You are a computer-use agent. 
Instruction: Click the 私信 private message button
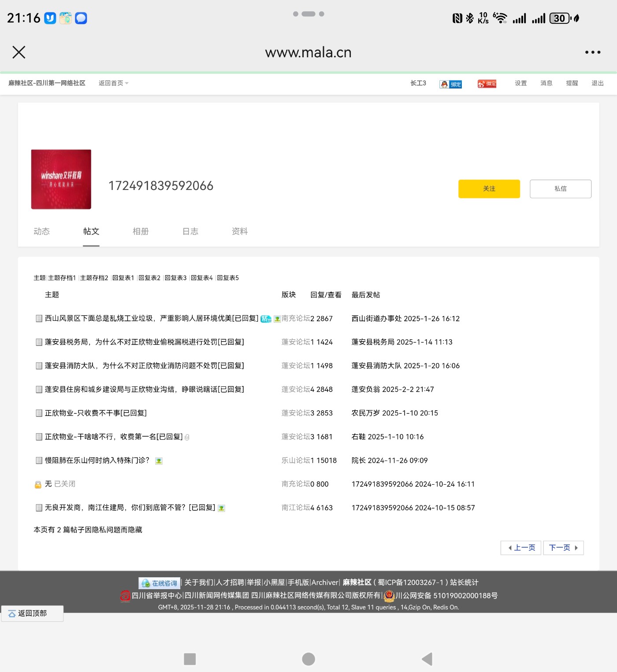point(560,189)
